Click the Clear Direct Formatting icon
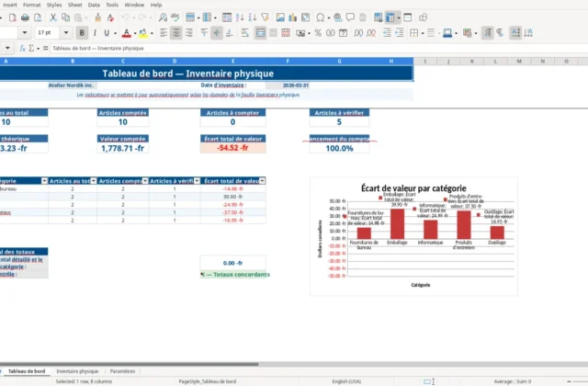The width and height of the screenshot is (588, 386). click(x=110, y=17)
